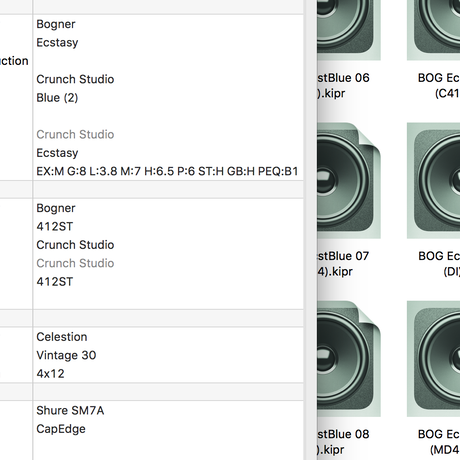The width and height of the screenshot is (460, 460).
Task: Click the stBlue 08 file name label
Action: [343, 442]
